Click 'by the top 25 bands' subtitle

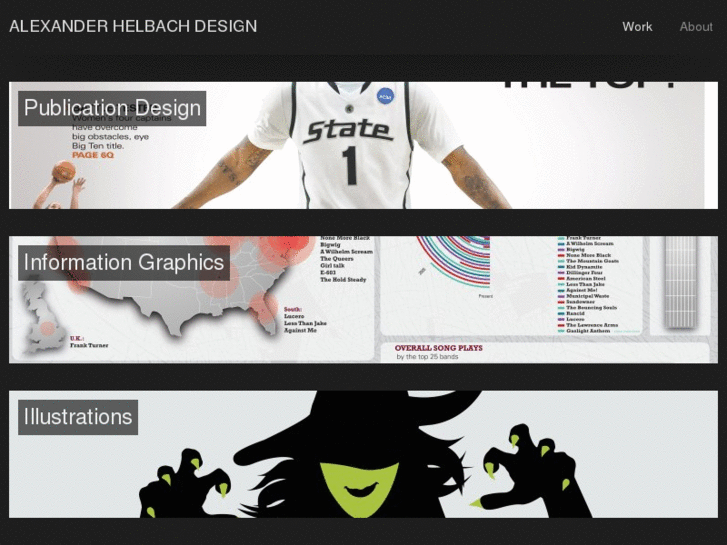(427, 357)
